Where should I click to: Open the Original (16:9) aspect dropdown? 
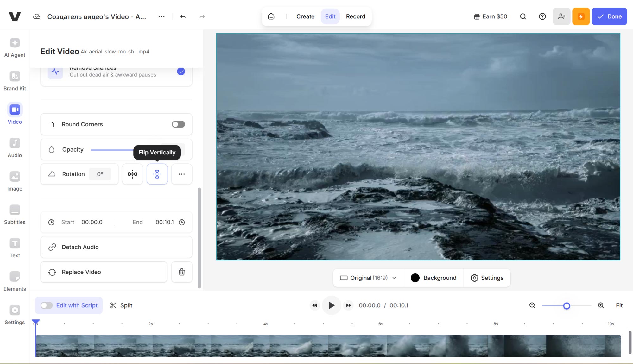368,278
